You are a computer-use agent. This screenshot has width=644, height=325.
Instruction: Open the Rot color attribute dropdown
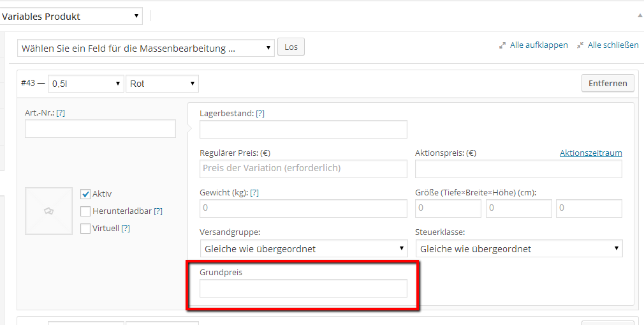click(x=163, y=84)
